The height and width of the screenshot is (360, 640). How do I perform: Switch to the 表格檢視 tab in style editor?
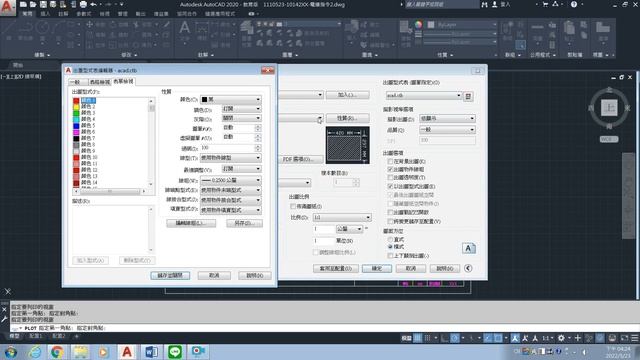click(100, 82)
